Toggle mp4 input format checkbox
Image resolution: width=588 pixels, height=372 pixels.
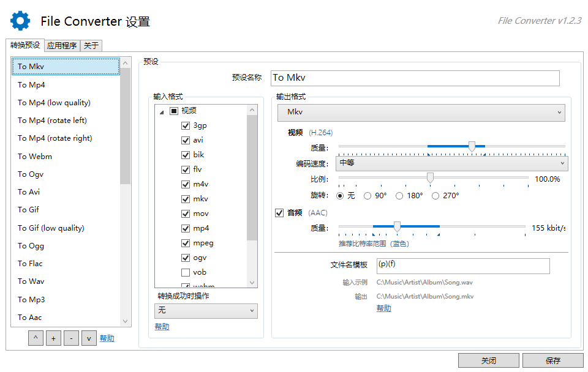(185, 228)
